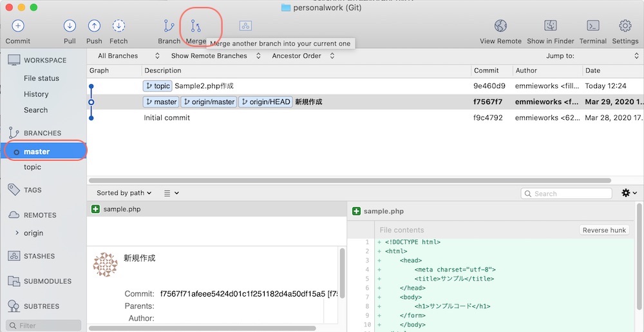Open View Remote in toolbar
Screen dimensions: 644x332
coord(500,26)
